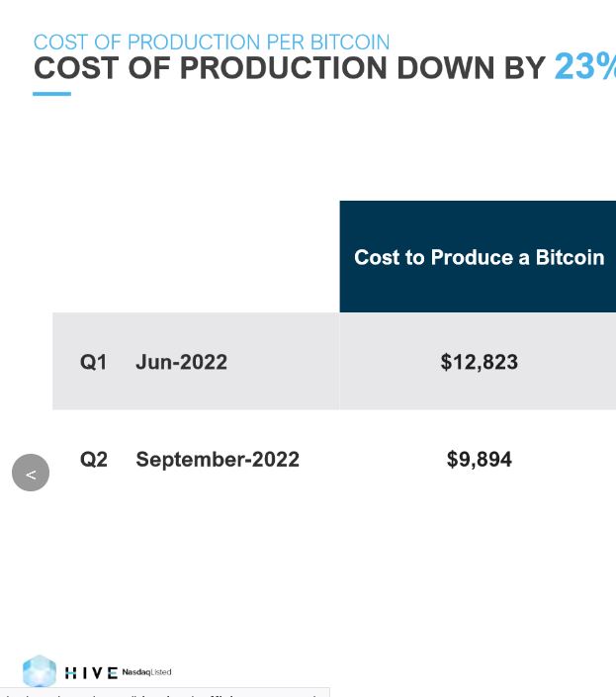Image resolution: width=616 pixels, height=697 pixels.
Task: Select the $9,894 cost value
Action: [x=479, y=459]
